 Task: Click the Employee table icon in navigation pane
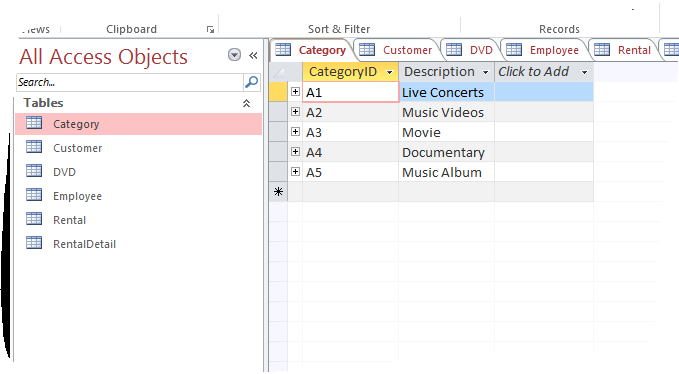(34, 195)
